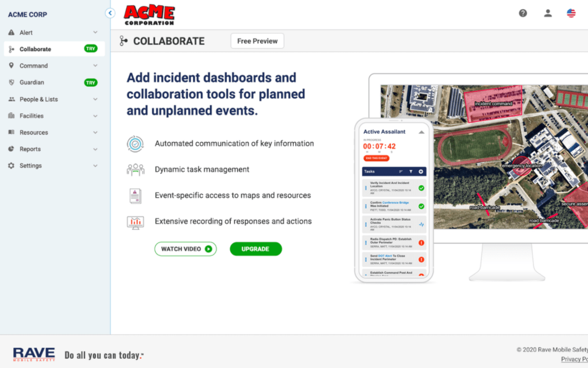Screen dimensions: 588x368
Task: Click the help question mark icon
Action: click(x=523, y=13)
